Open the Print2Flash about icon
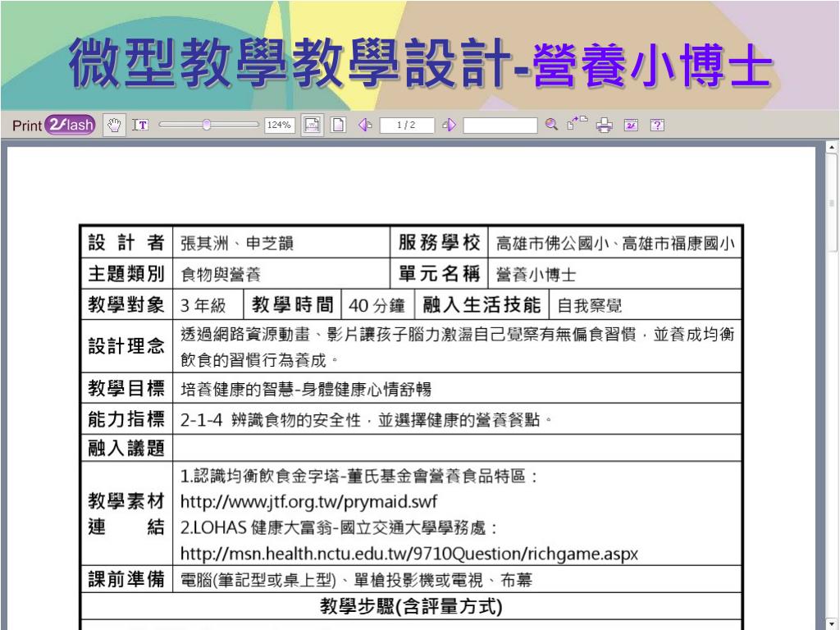This screenshot has height=630, width=840. point(631,126)
